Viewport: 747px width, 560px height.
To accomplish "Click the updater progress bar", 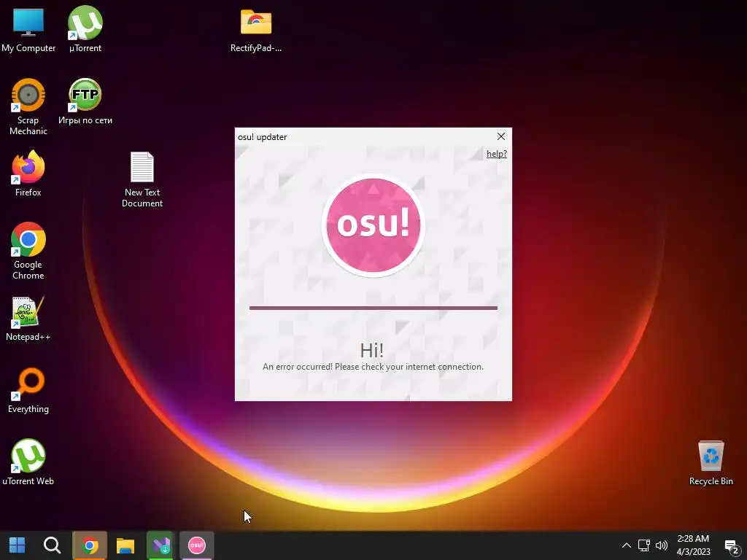I will coord(373,308).
